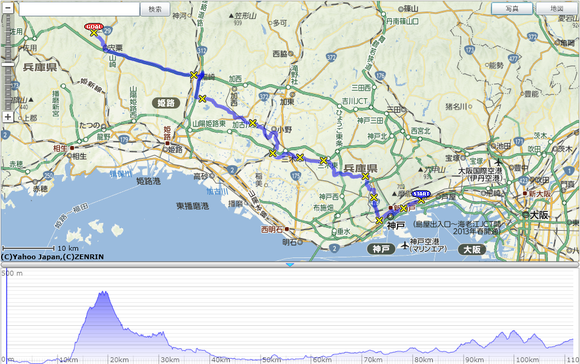Click the airplane icon at 大阪国際空港
Image resolution: width=580 pixels, height=364 pixels.
click(x=499, y=162)
